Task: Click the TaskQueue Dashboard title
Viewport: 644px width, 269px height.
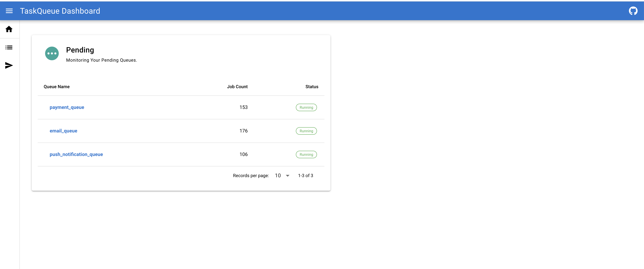Action: click(60, 11)
